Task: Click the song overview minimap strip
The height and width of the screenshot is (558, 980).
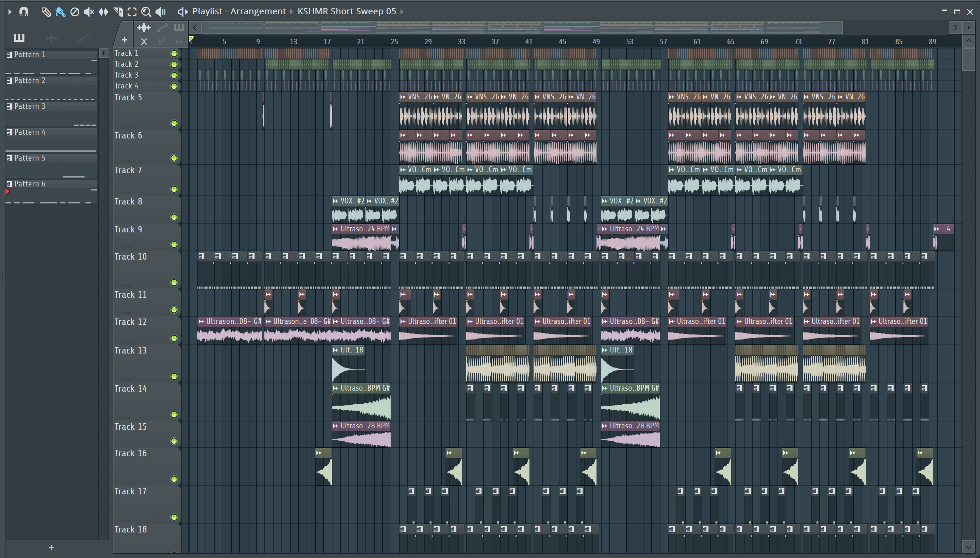Action: tap(522, 27)
